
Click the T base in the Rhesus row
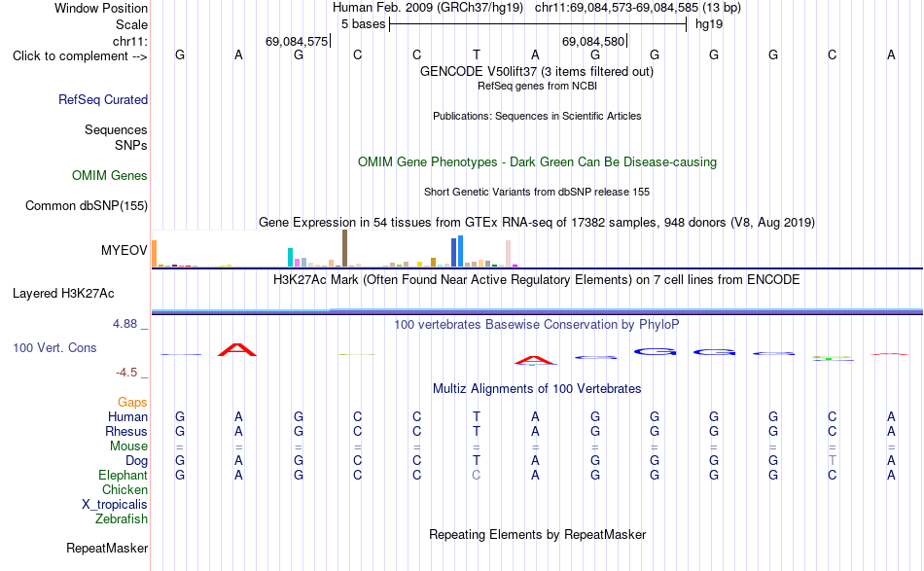tap(477, 431)
